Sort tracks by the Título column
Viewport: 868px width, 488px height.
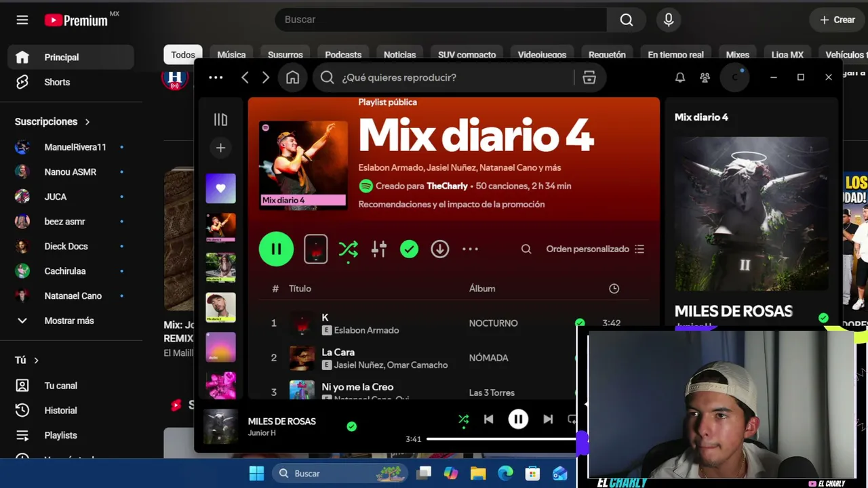coord(300,289)
